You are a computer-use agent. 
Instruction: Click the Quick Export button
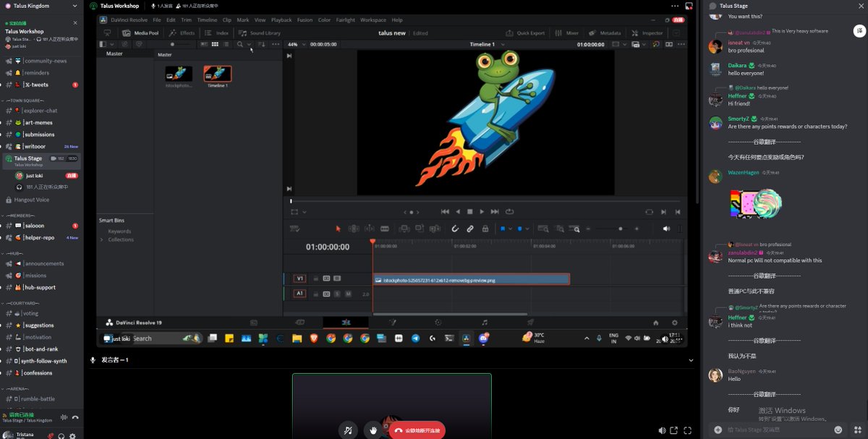tap(525, 33)
